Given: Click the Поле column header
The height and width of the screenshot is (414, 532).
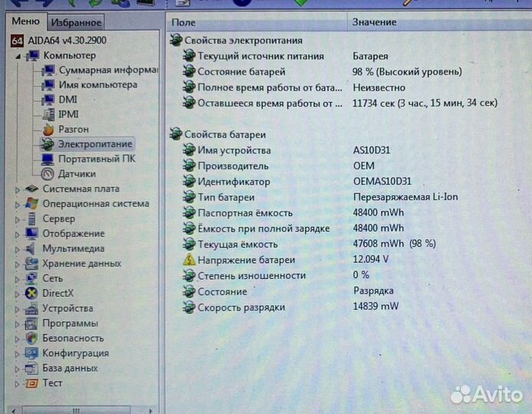Looking at the screenshot, I should pyautogui.click(x=257, y=22).
